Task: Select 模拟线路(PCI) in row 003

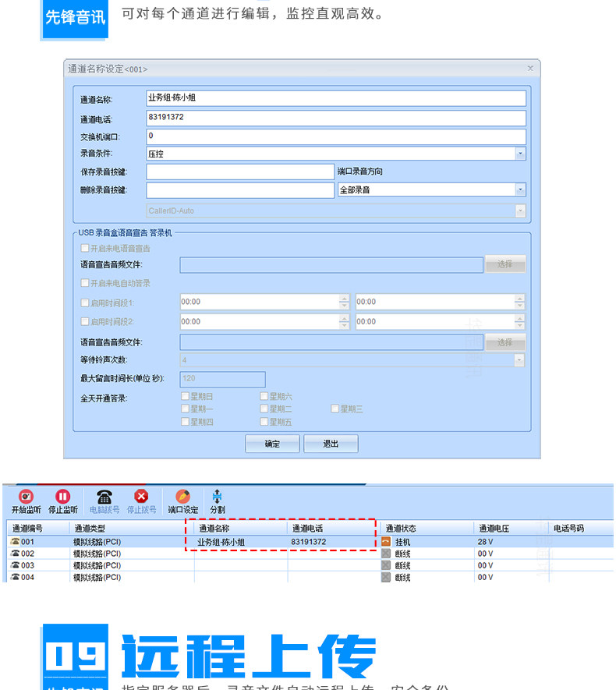Action: 97,565
